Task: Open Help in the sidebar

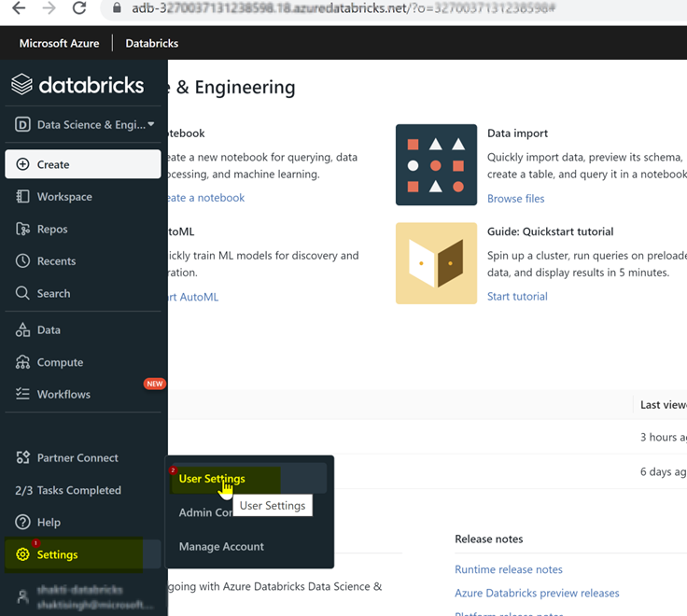Action: (83, 523)
